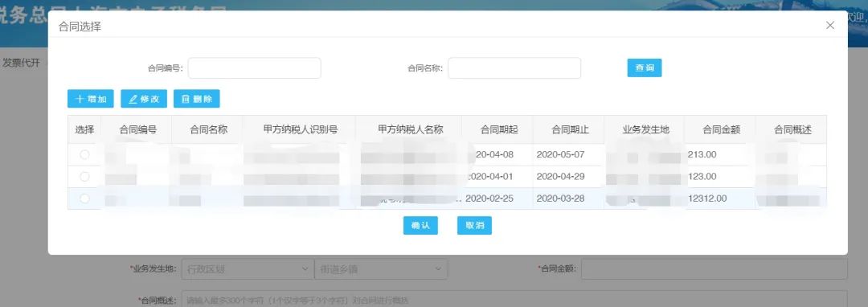
Task: Click the 查询 search button
Action: 645,68
